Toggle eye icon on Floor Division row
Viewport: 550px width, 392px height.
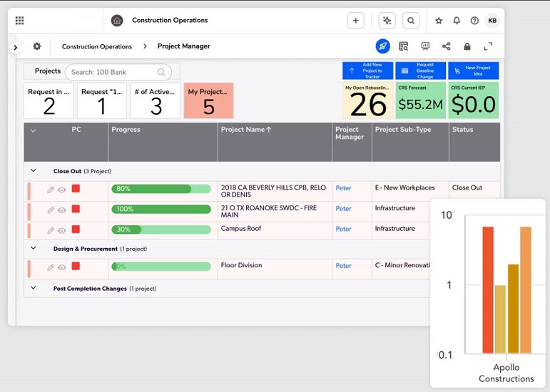click(x=62, y=267)
